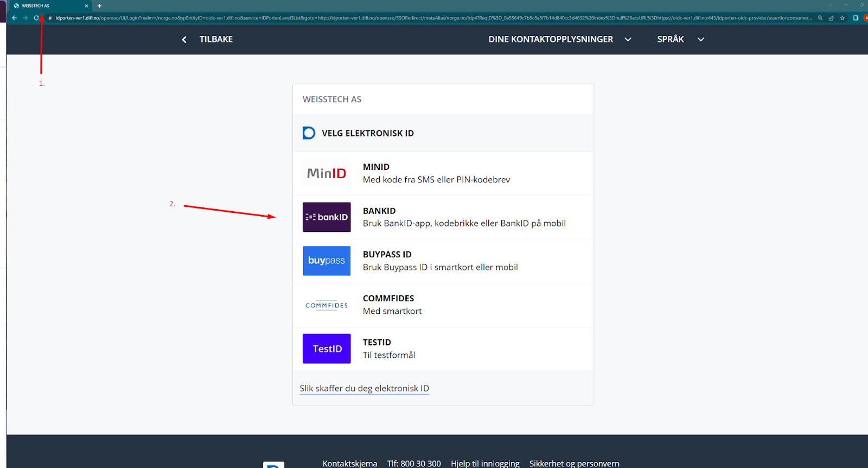Image resolution: width=868 pixels, height=468 pixels.
Task: Click the VELG ELEKTRONISK ID heading
Action: (368, 134)
